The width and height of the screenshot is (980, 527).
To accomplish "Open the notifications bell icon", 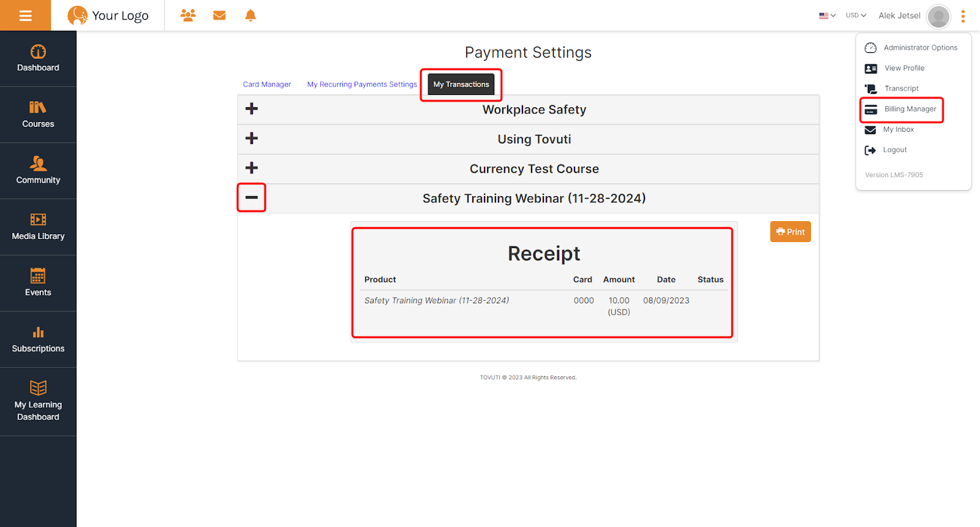I will tap(251, 15).
